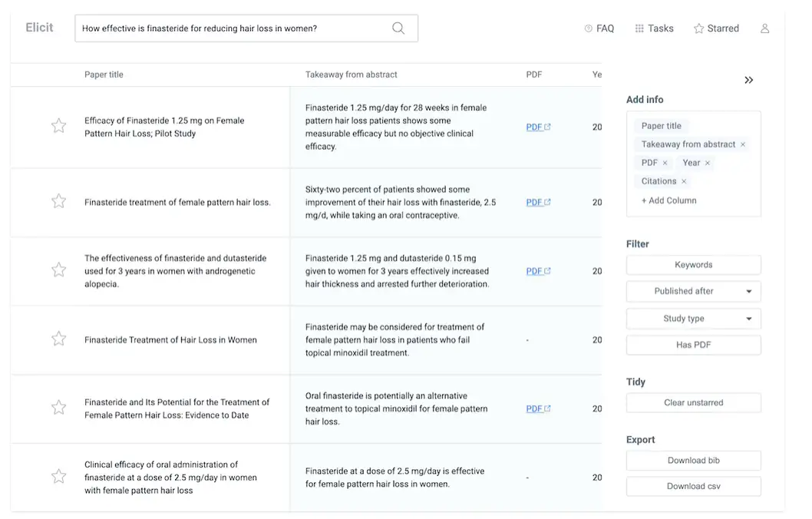Screen dimensions: 812x519
Task: Collapse the sidebar with the double-chevron
Action: coord(748,80)
